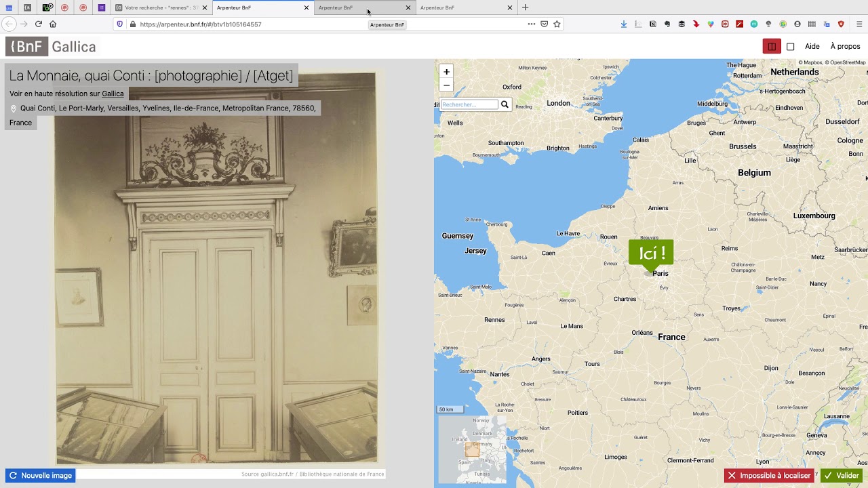Select the purple pinned tab
The image size is (868, 488).
pyautogui.click(x=101, y=7)
